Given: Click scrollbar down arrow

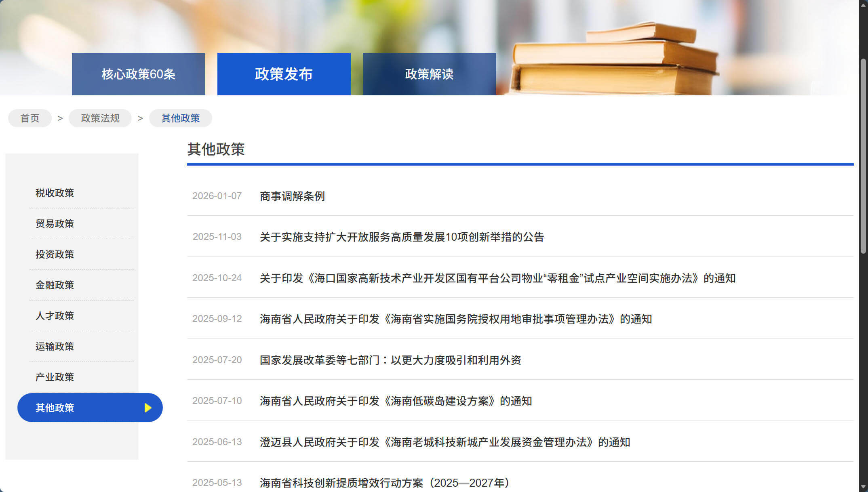Looking at the screenshot, I should click(x=864, y=487).
